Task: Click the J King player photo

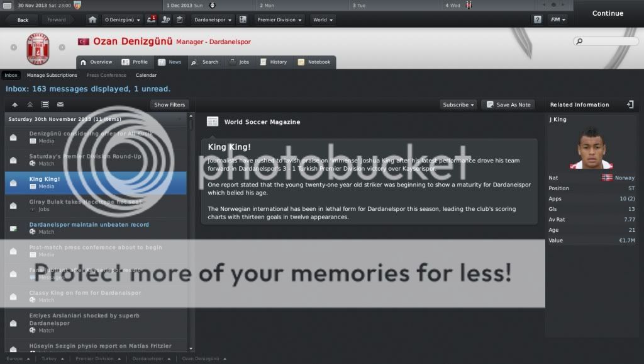Action: pyautogui.click(x=591, y=148)
